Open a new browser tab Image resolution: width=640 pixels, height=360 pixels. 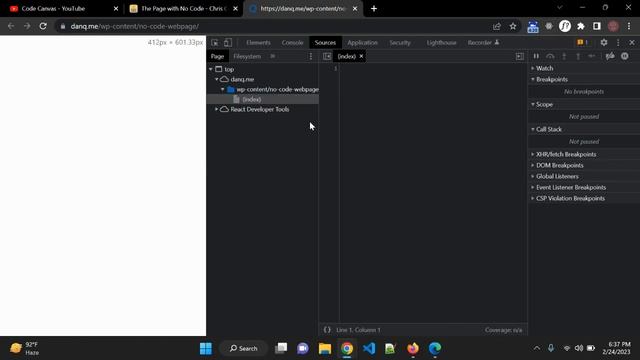(x=374, y=9)
